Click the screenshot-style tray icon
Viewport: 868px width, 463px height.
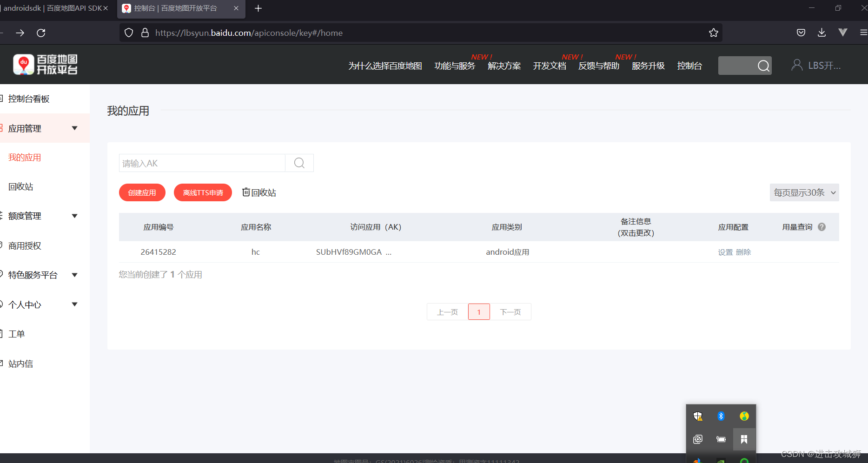(x=698, y=439)
